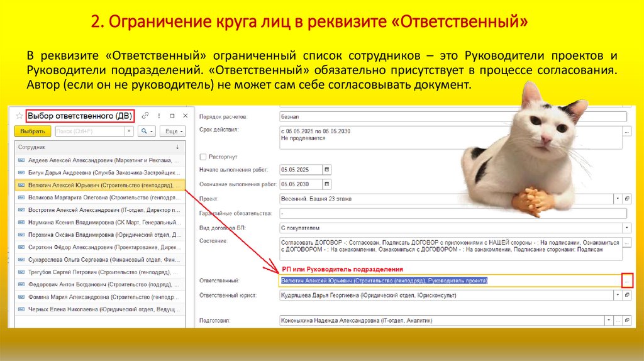Select employee Наумкина Ксения Владимировна
Viewport: 644px width, 361px height.
click(100, 222)
